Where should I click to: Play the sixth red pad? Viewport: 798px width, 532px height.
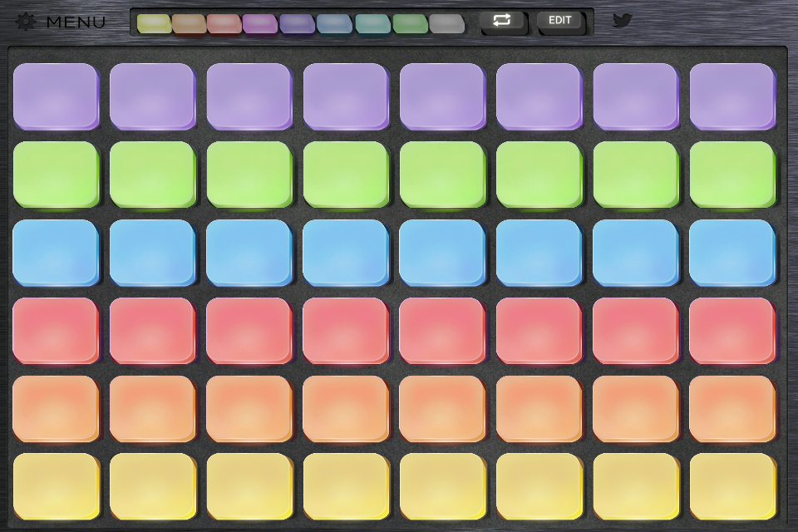pyautogui.click(x=539, y=331)
